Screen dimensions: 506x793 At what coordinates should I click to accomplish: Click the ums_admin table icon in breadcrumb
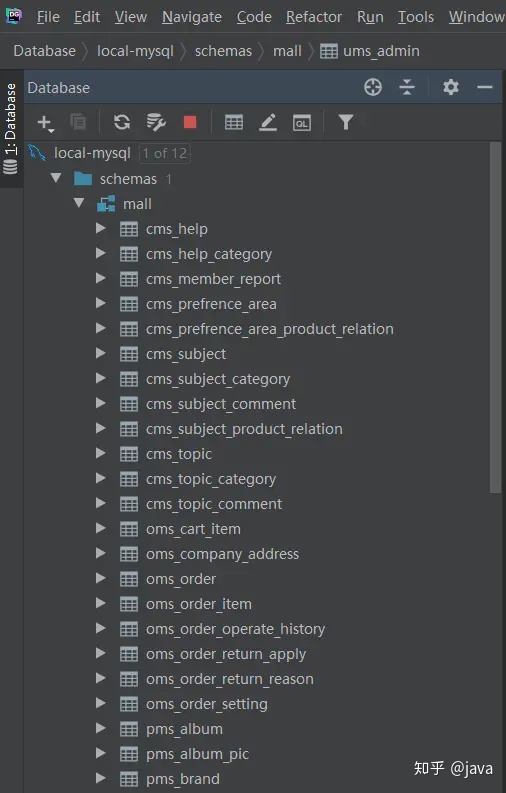[x=329, y=51]
